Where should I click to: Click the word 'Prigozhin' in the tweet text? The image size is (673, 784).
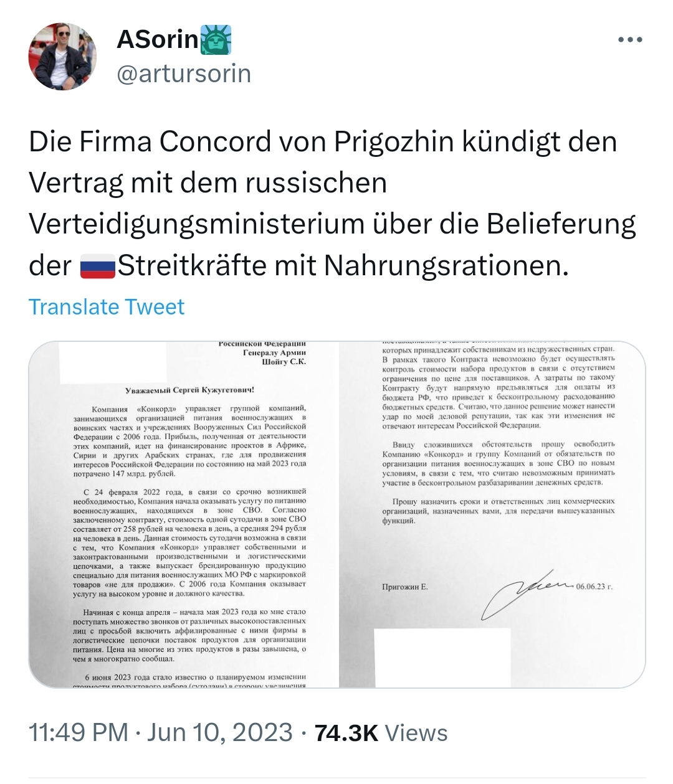pyautogui.click(x=394, y=142)
